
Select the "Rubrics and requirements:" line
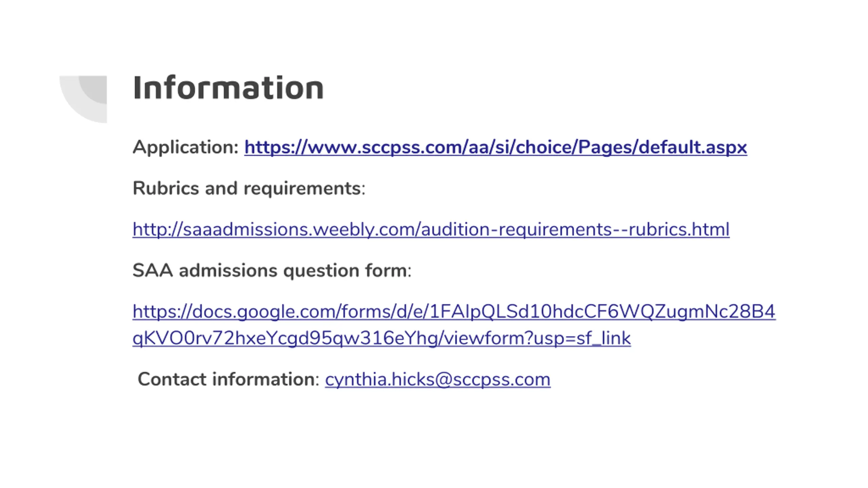point(249,188)
